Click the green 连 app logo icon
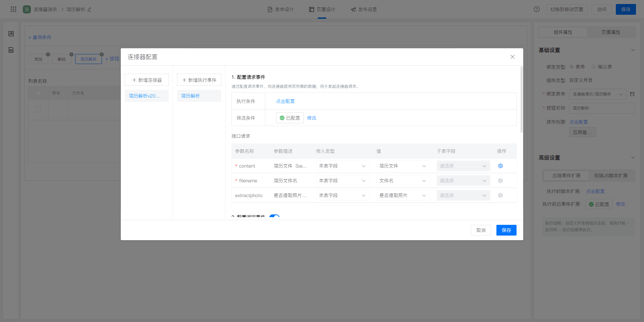This screenshot has height=322, width=644. point(27,9)
